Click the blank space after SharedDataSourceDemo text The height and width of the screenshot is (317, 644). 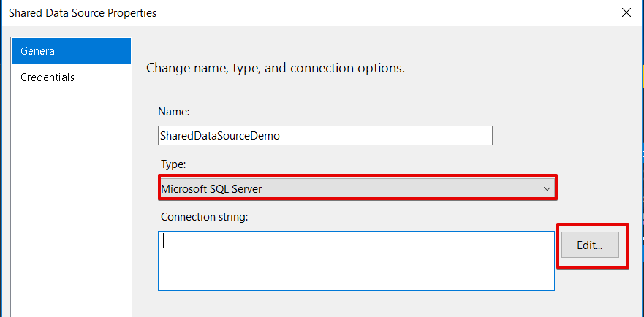tap(387, 135)
